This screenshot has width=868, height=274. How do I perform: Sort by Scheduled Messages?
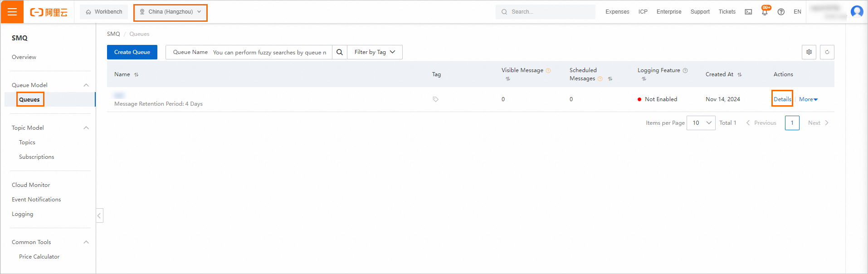pyautogui.click(x=610, y=79)
